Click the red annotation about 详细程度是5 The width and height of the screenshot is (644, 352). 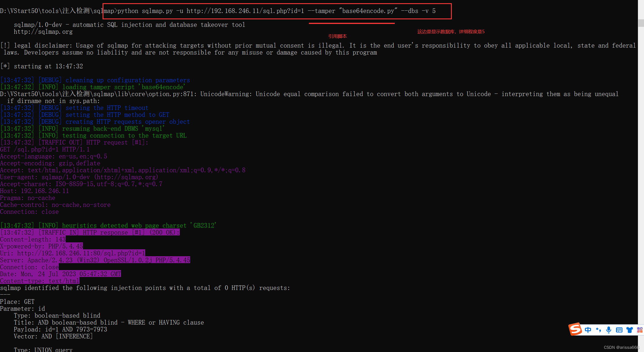click(x=451, y=32)
